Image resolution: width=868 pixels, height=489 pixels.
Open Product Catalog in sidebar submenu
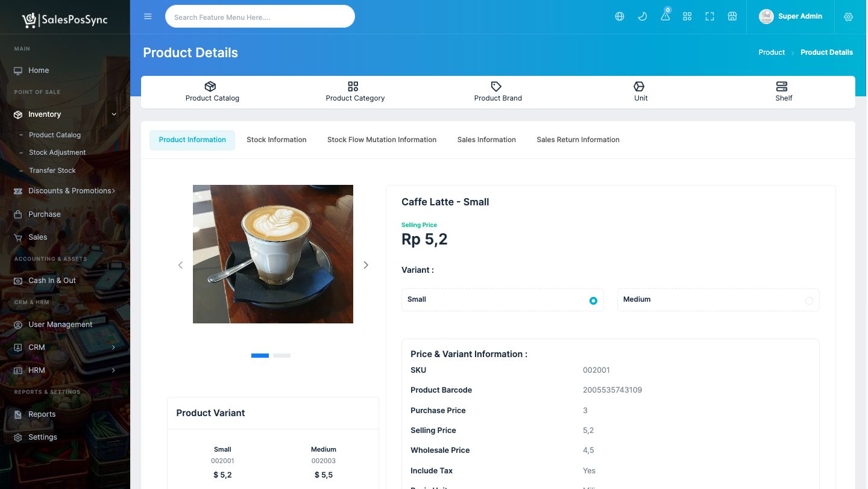(x=55, y=135)
